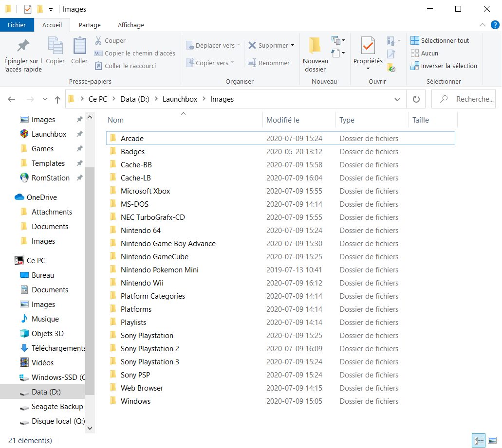Choose Copier le chemin d'accès
Image resolution: width=502 pixels, height=448 pixels.
click(x=135, y=53)
